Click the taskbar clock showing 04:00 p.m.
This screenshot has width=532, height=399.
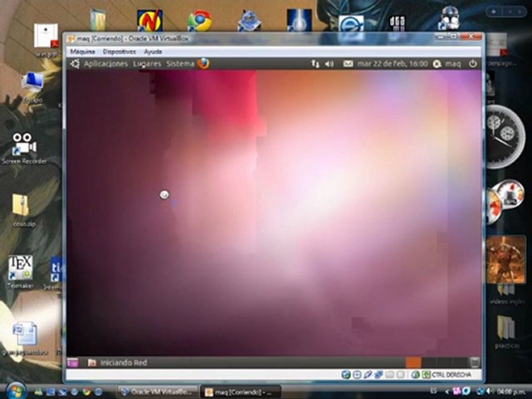coord(511,392)
